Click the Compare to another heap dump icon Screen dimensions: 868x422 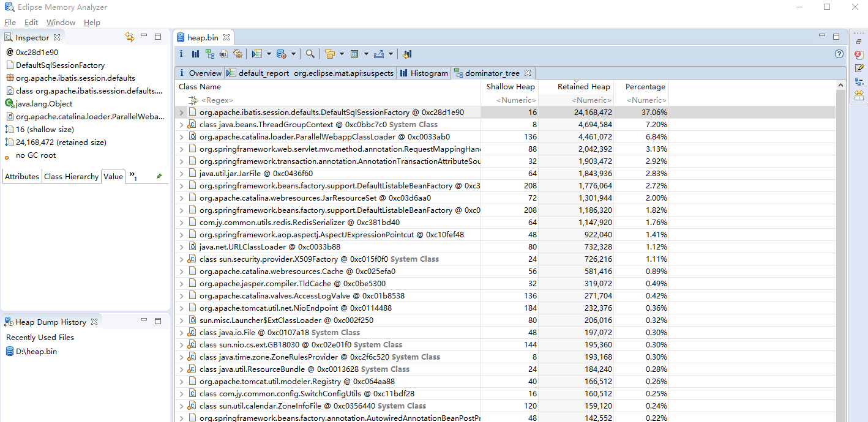[x=408, y=54]
